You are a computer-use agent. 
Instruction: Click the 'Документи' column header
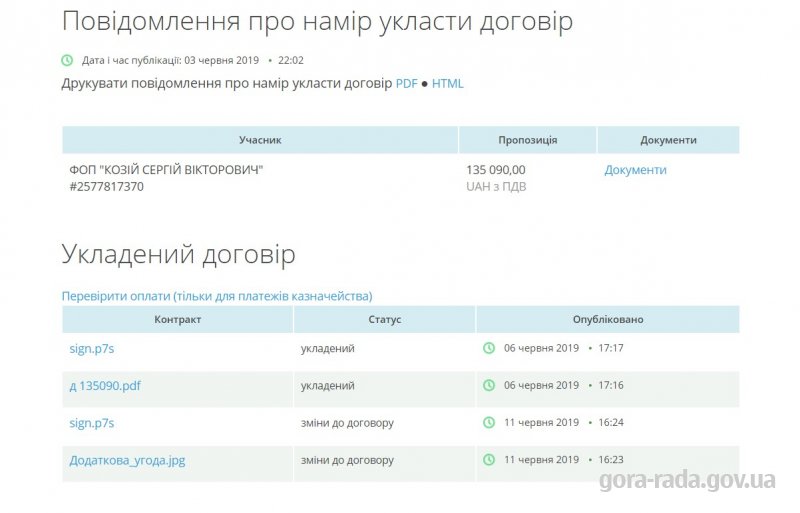[668, 140]
